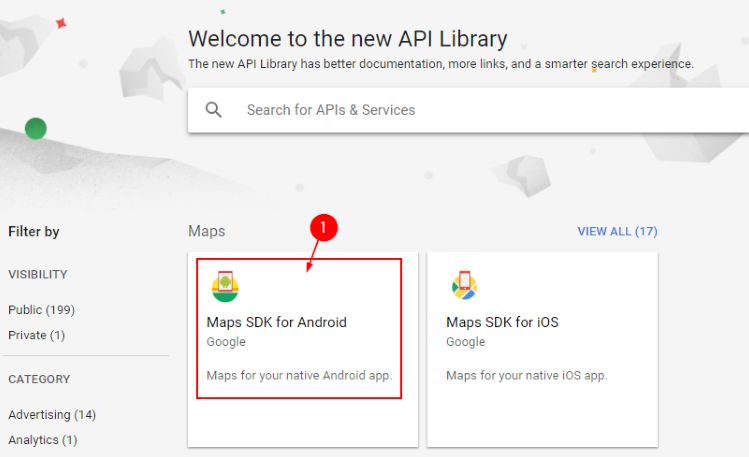749x457 pixels.
Task: Click the Maps SDK for Android icon
Action: pos(225,287)
